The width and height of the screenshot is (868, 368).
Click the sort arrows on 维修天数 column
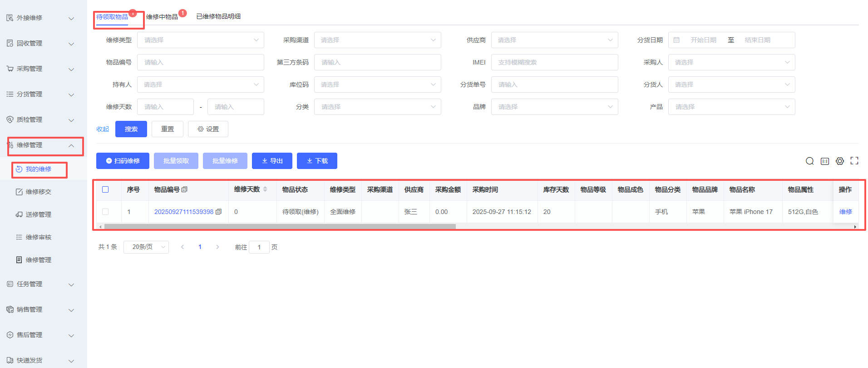tap(265, 189)
